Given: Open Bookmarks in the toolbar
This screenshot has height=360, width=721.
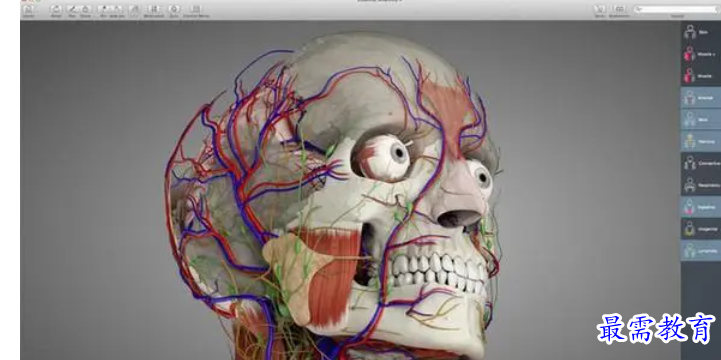Looking at the screenshot, I should click(x=619, y=10).
